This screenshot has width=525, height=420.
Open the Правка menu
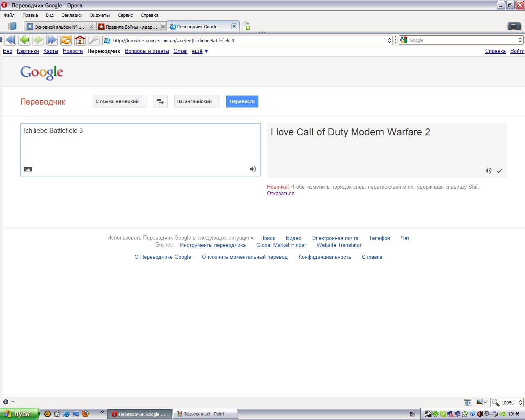pos(30,15)
